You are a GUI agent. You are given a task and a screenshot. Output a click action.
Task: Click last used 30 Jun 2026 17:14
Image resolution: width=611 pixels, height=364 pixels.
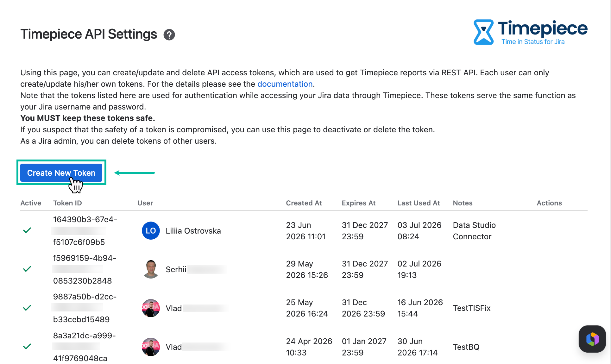[418, 347]
